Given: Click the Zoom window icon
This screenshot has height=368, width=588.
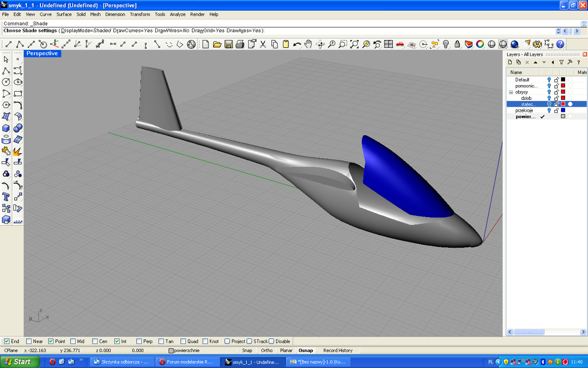Looking at the screenshot, I should point(343,44).
